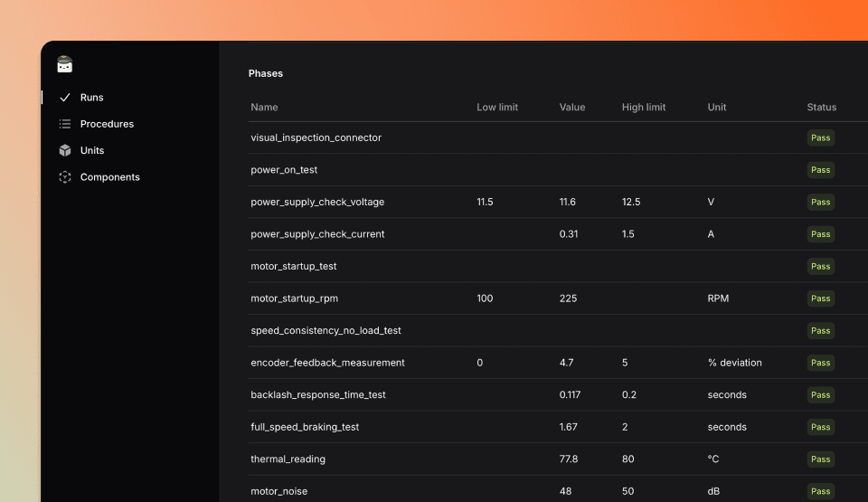The width and height of the screenshot is (868, 502).
Task: Click Pass badge for motor_noise
Action: (820, 491)
